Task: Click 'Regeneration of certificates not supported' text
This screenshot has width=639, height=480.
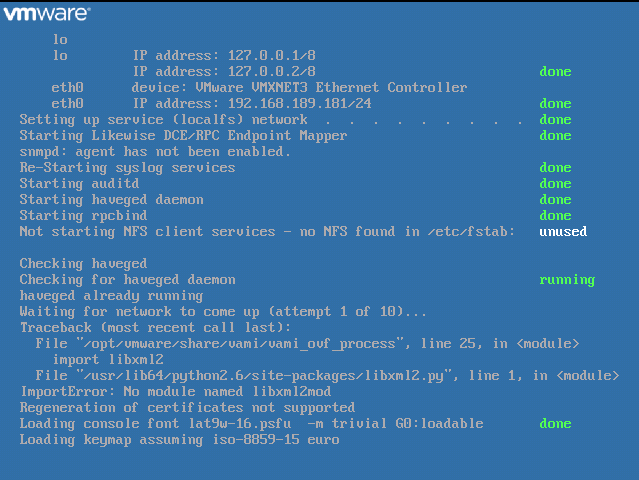Action: pos(187,407)
